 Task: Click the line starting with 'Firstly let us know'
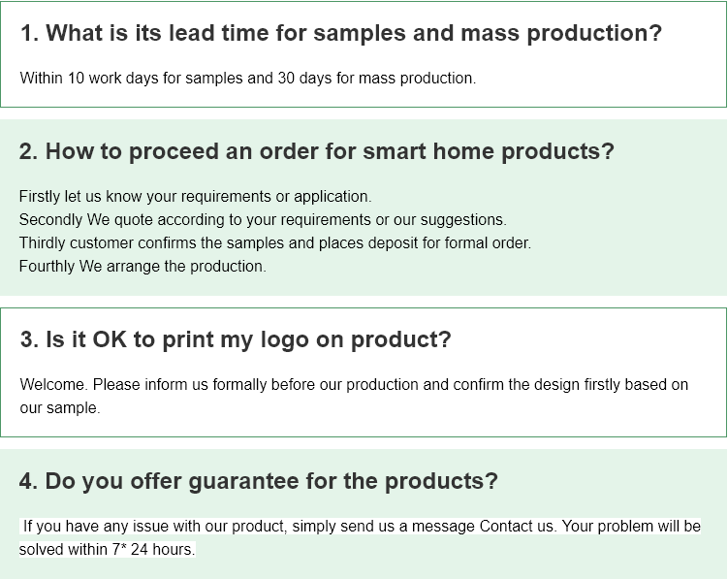[x=196, y=197]
